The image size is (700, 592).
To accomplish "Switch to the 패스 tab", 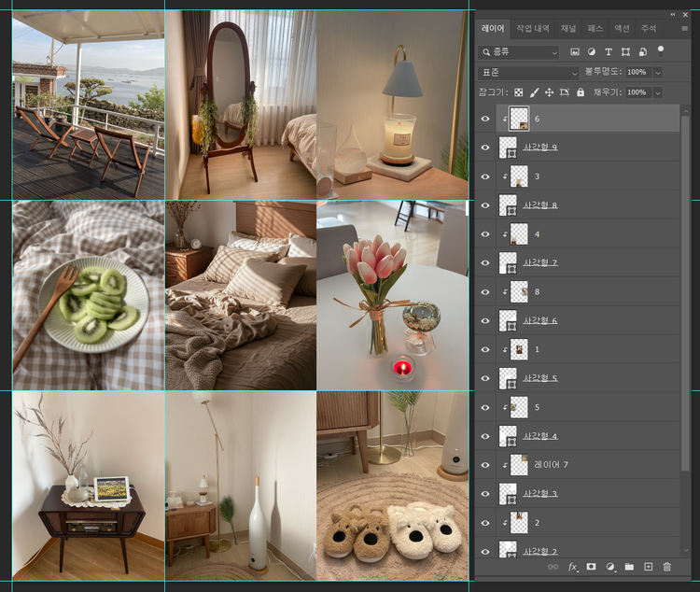I will (x=595, y=29).
